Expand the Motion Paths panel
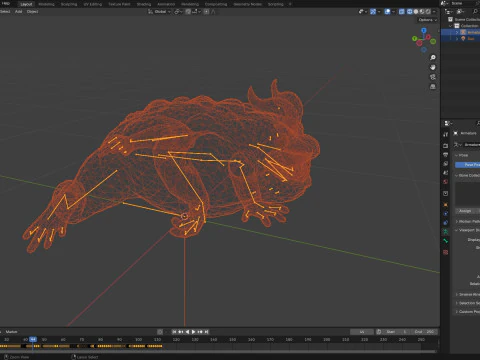Image resolution: width=480 pixels, height=360 pixels. [456, 221]
